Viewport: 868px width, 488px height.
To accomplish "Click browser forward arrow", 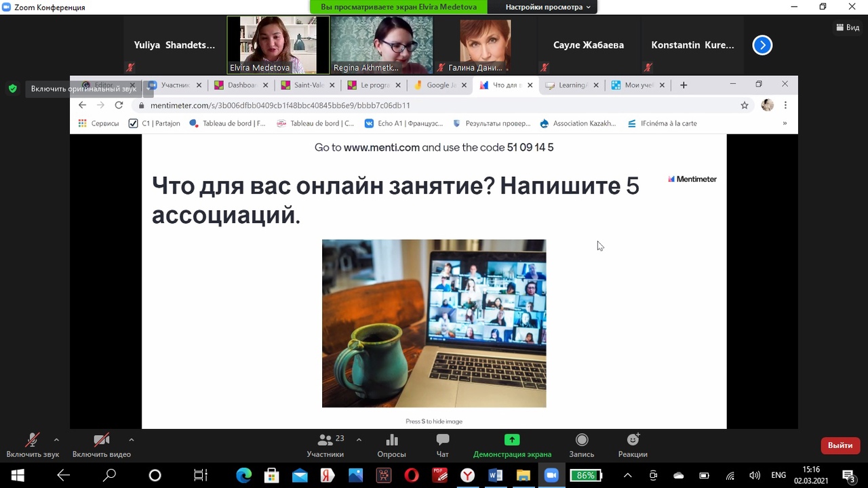I will pos(100,105).
